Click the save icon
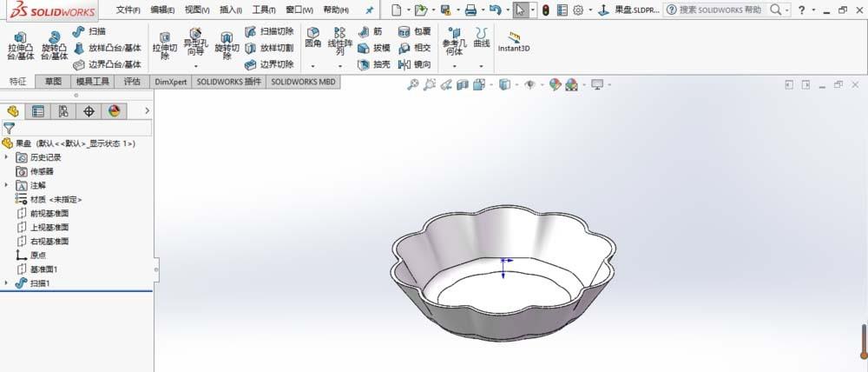This screenshot has height=372, width=868. [x=445, y=10]
